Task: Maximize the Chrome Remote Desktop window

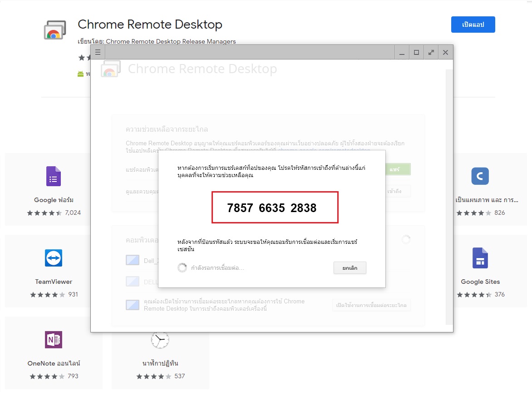Action: 416,52
